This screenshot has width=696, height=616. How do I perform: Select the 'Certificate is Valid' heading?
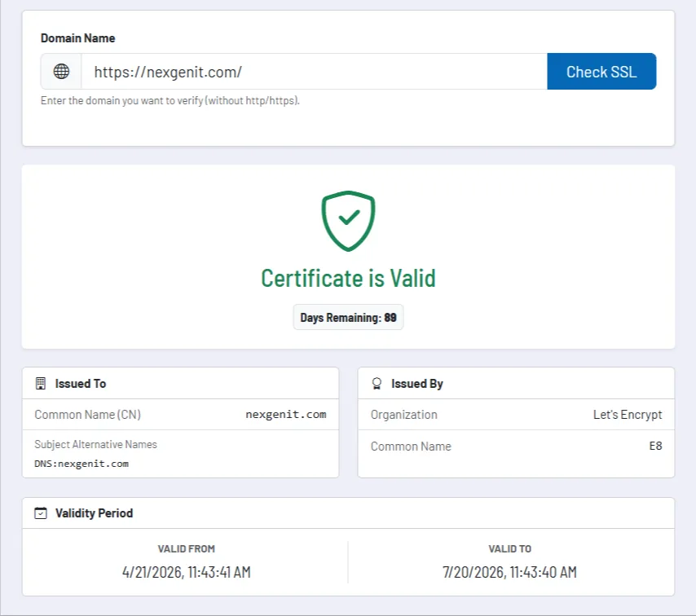[x=349, y=279]
